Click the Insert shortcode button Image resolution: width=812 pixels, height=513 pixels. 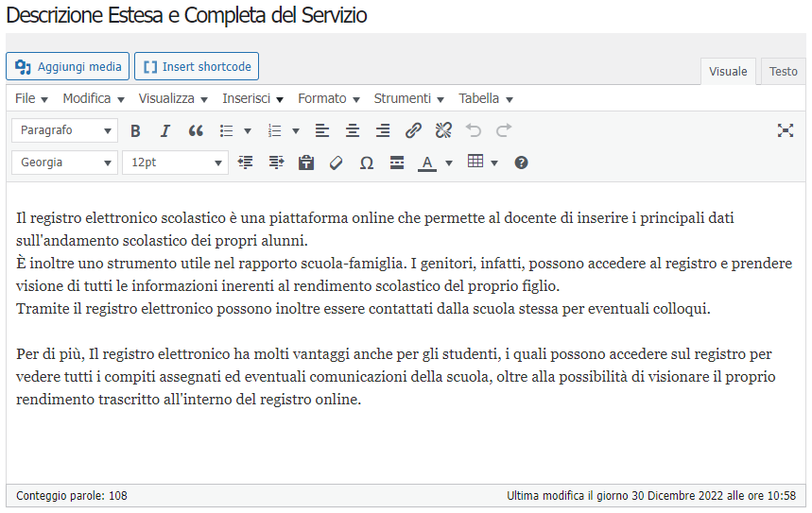tap(197, 66)
